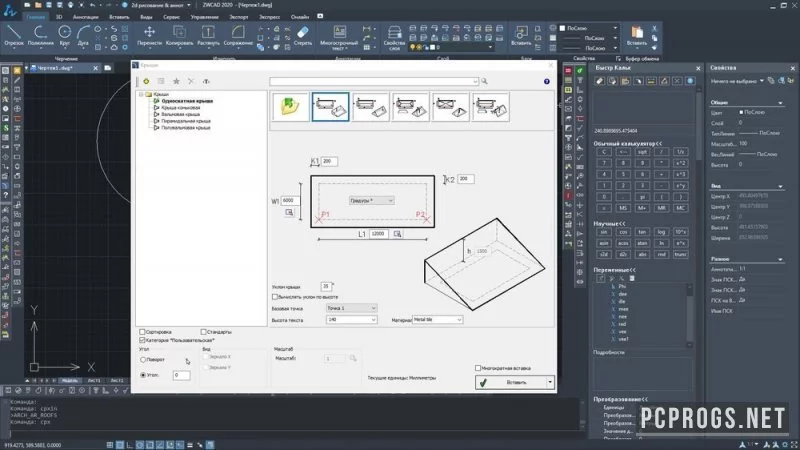Activate the Копировать copy tool
This screenshot has height=450, width=800.
(179, 36)
